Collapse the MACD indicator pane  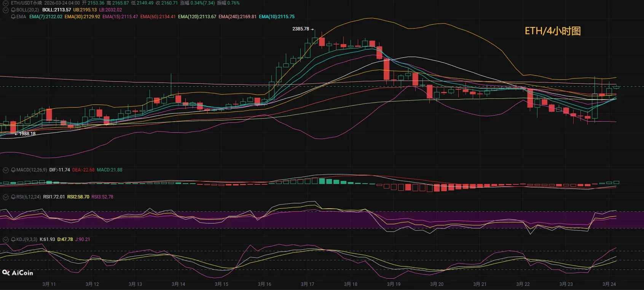click(x=6, y=170)
